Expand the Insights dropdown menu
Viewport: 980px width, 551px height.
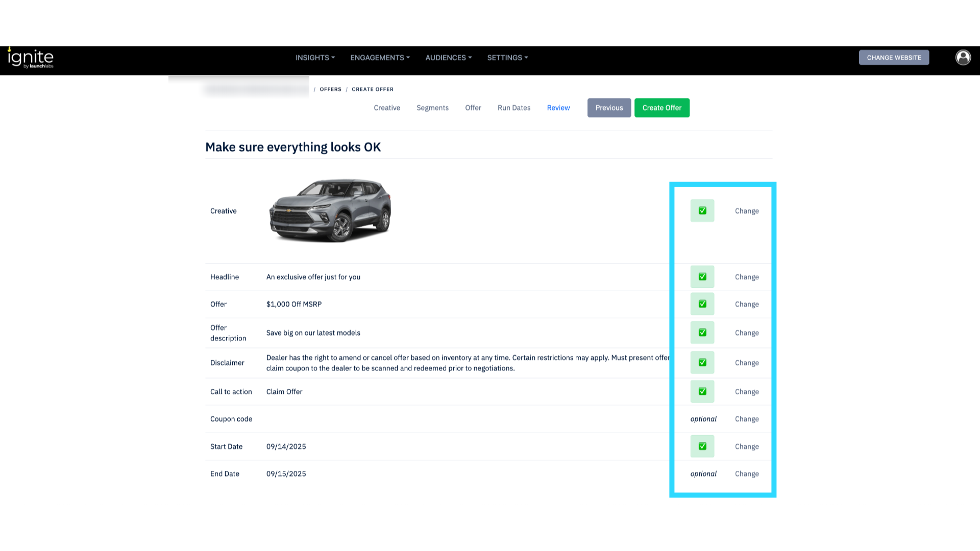pos(315,58)
